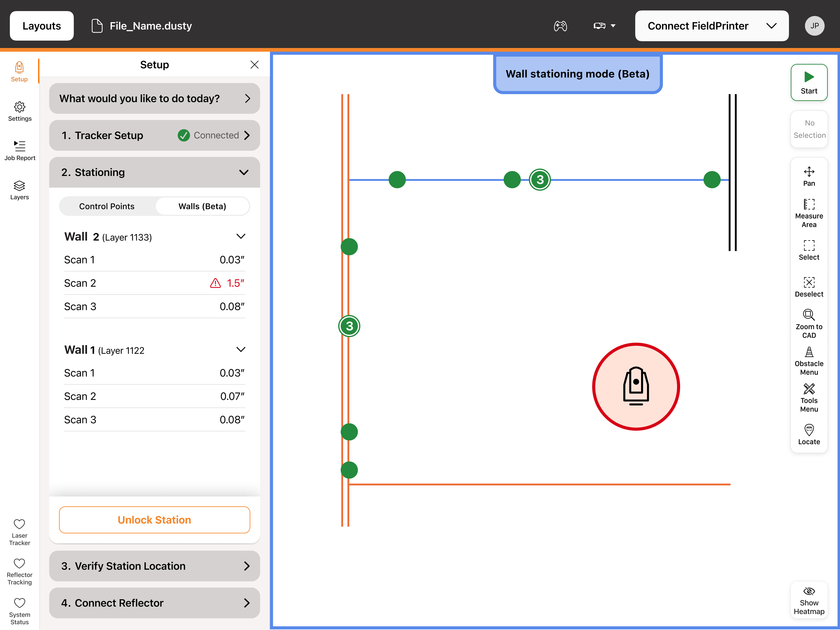Select Wall 2 Scan 2 warning row
840x630 pixels.
[155, 283]
